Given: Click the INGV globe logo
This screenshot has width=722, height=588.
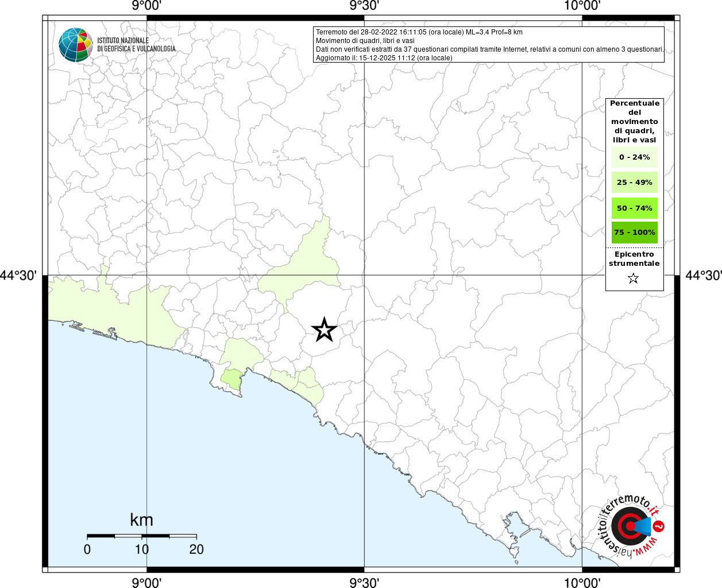Looking at the screenshot, I should pyautogui.click(x=76, y=45).
